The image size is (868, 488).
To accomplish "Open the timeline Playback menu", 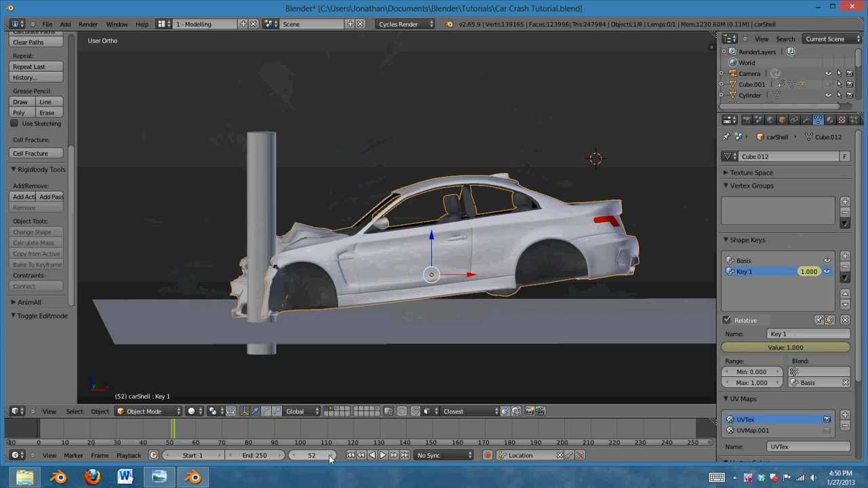I will 128,455.
